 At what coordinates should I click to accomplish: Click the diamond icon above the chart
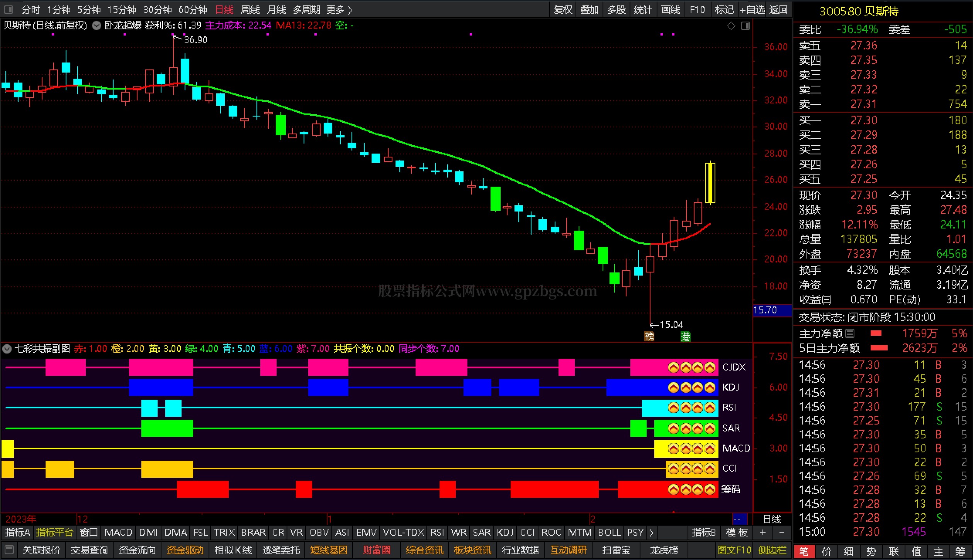tap(731, 26)
